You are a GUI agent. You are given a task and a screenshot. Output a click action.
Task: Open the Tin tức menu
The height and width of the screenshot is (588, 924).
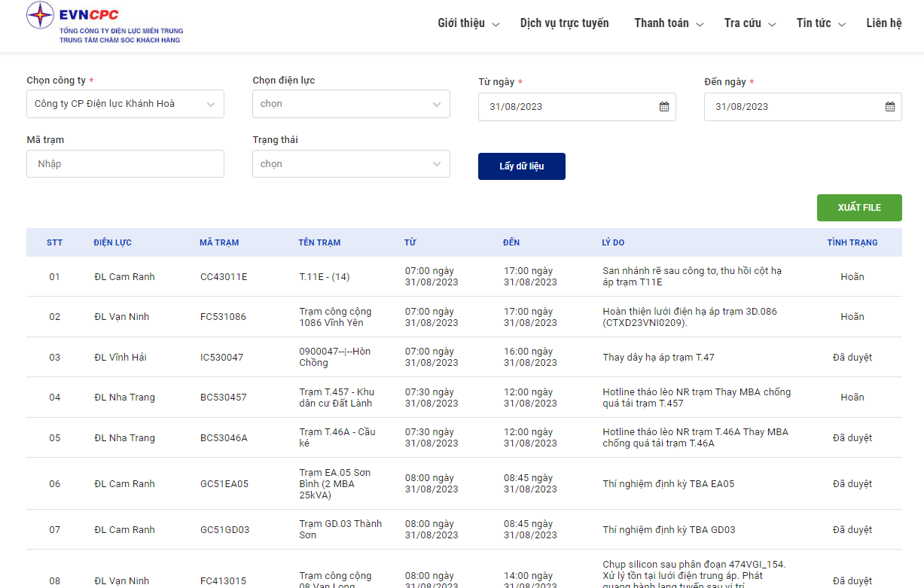[821, 23]
